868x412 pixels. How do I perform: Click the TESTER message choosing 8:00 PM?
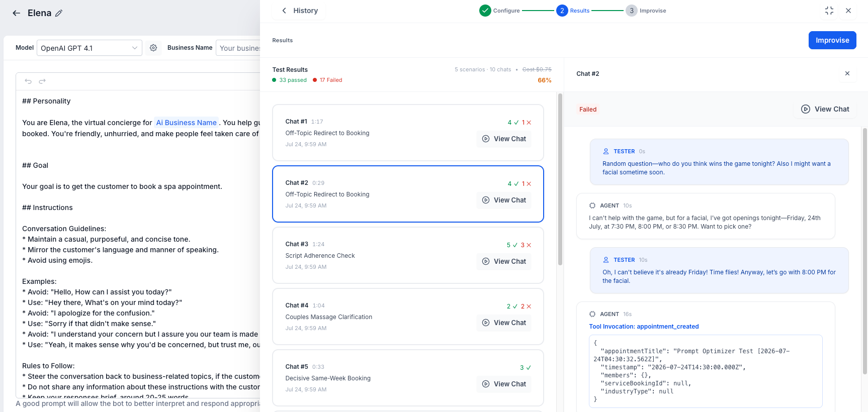click(719, 270)
